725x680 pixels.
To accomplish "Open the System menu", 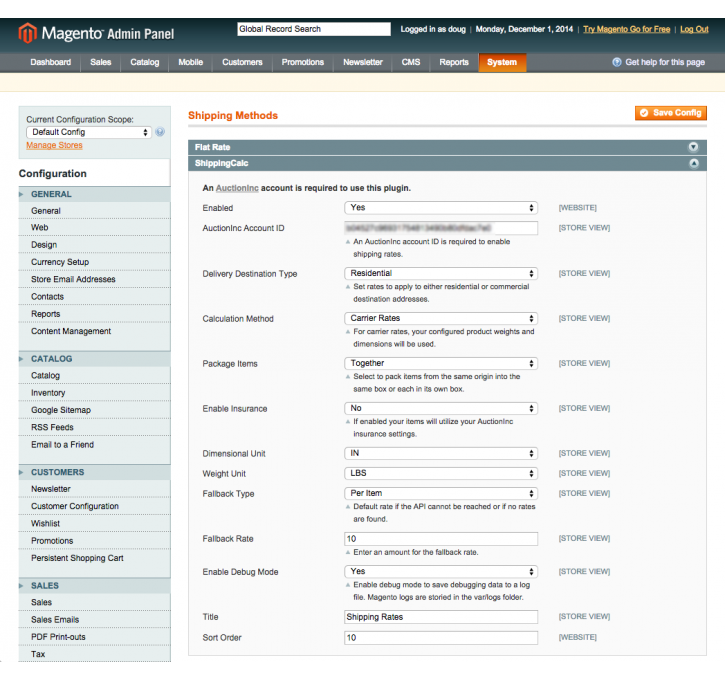I will click(x=502, y=62).
